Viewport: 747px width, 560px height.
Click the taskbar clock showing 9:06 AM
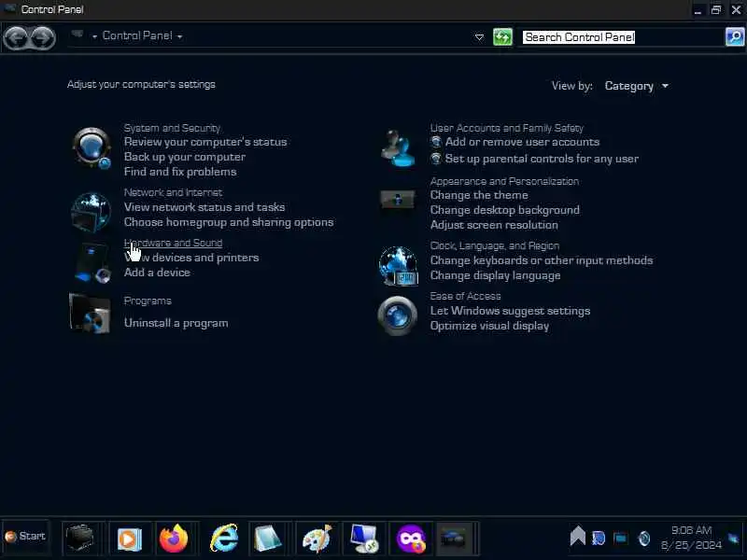coord(691,538)
